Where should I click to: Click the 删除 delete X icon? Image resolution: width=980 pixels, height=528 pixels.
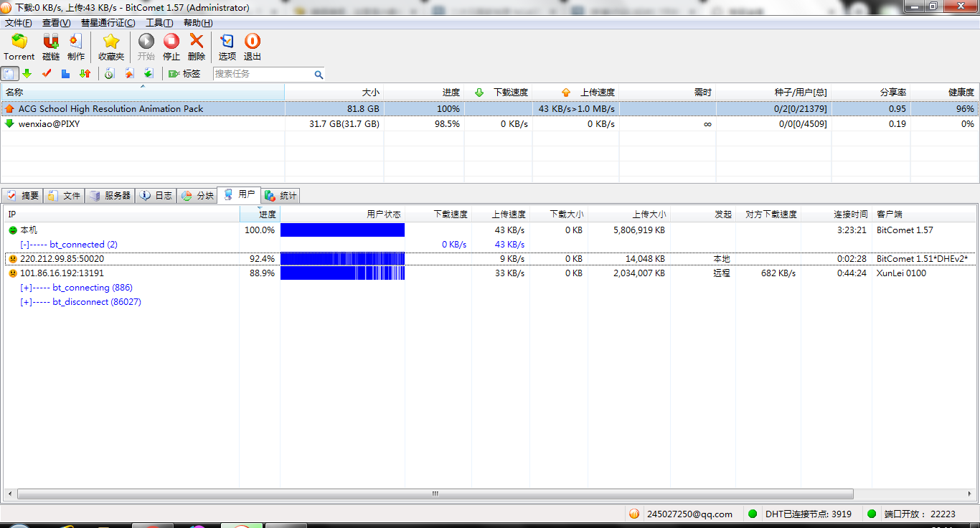coord(196,42)
